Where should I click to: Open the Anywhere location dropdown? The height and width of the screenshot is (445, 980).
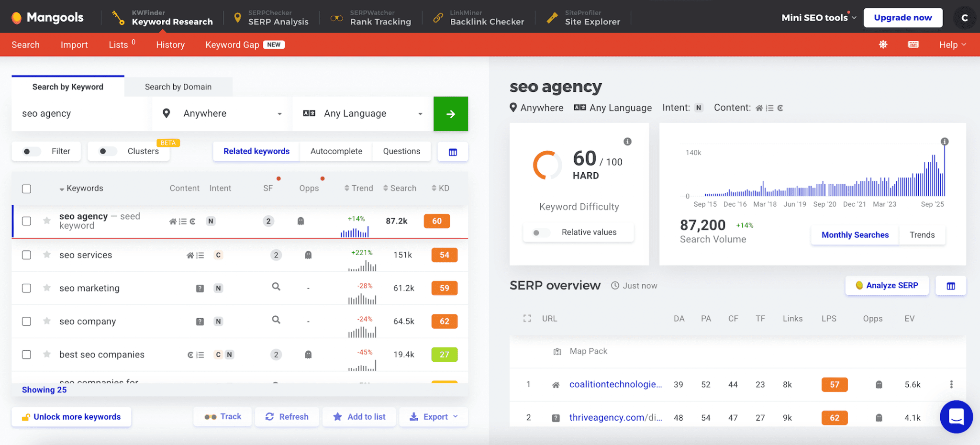(x=223, y=114)
